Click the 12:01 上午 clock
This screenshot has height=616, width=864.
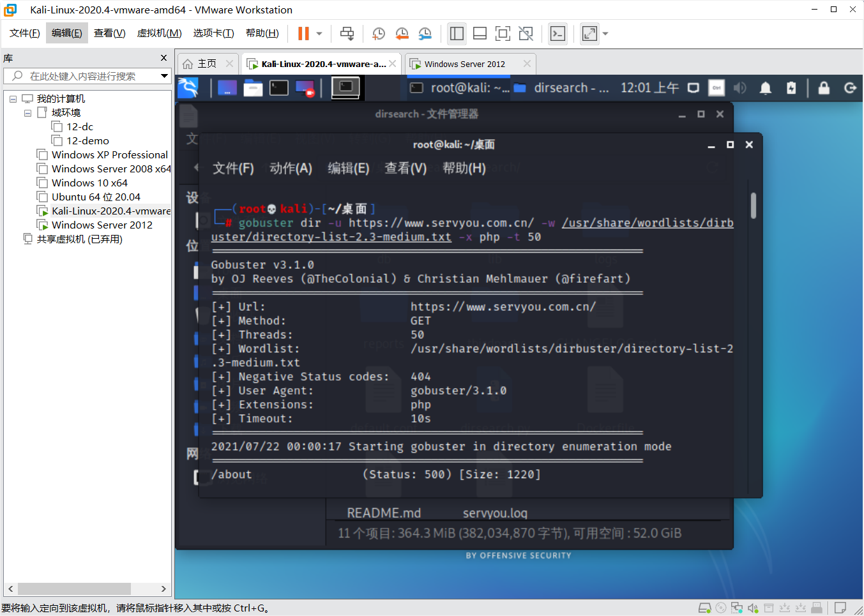[649, 88]
